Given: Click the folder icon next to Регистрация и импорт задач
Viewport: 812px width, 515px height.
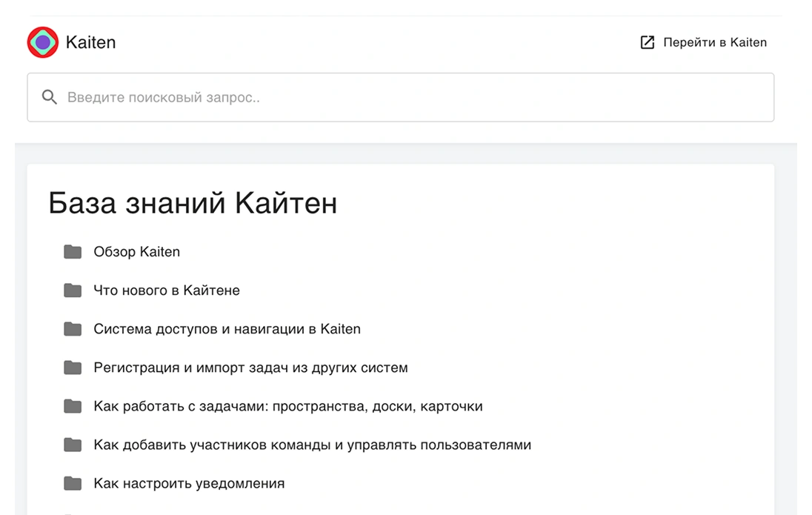Looking at the screenshot, I should point(73,367).
